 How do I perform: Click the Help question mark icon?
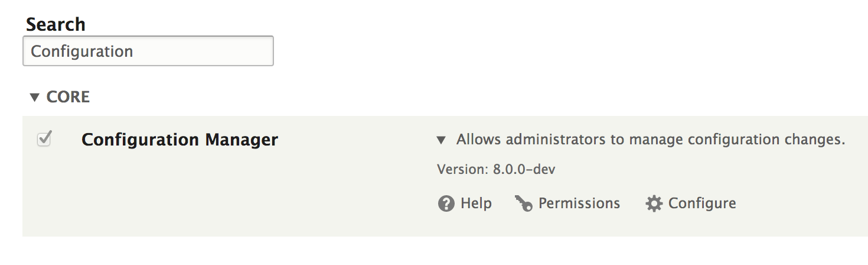coord(446,204)
